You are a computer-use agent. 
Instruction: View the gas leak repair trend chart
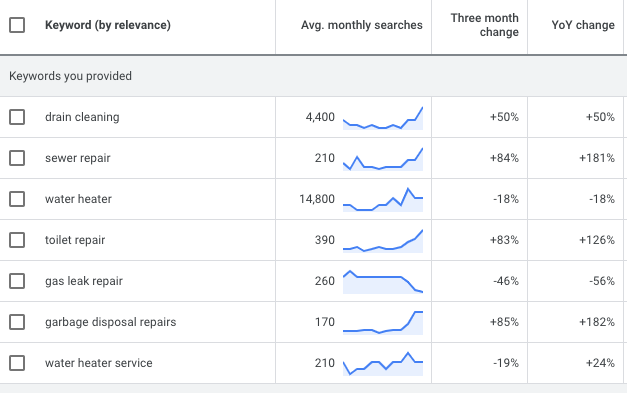[383, 282]
